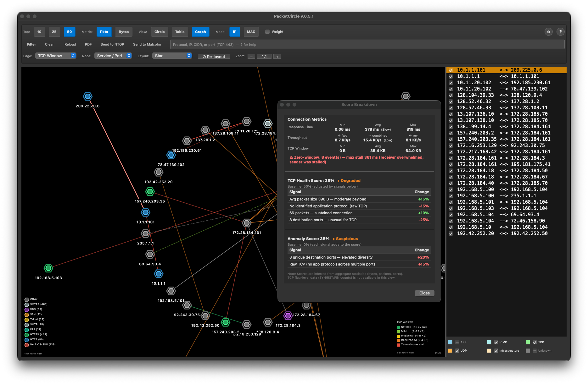This screenshot has height=384, width=588.
Task: Enable the Weight checkbox
Action: pyautogui.click(x=267, y=32)
